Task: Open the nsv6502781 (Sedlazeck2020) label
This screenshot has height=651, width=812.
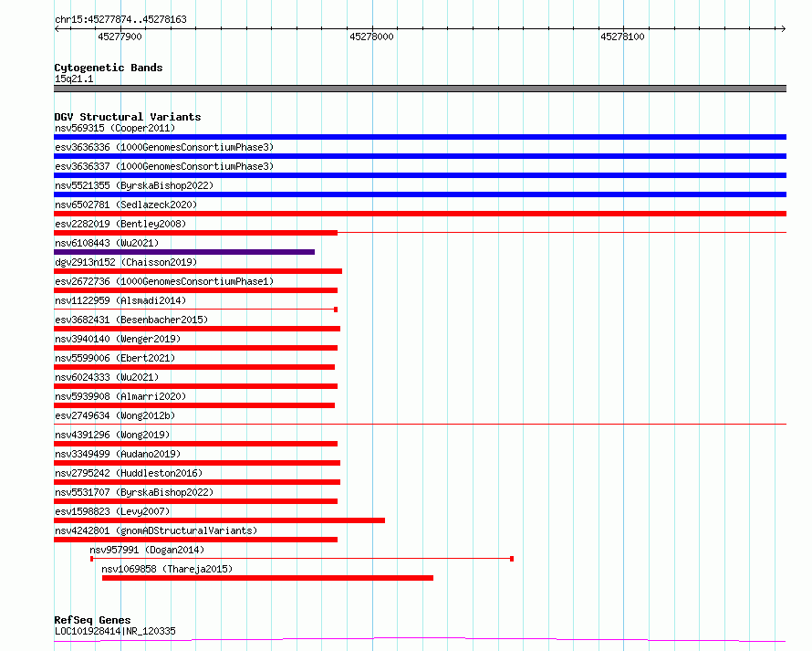Action: [126, 205]
